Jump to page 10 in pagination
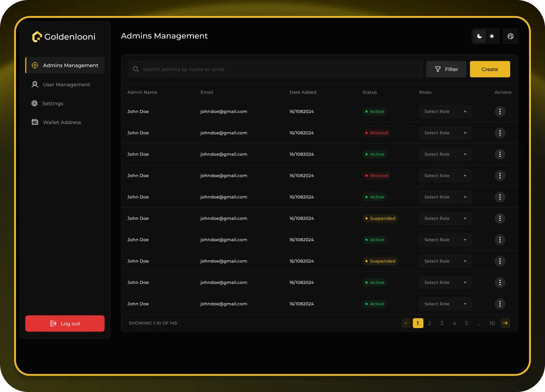The image size is (545, 392). point(492,323)
